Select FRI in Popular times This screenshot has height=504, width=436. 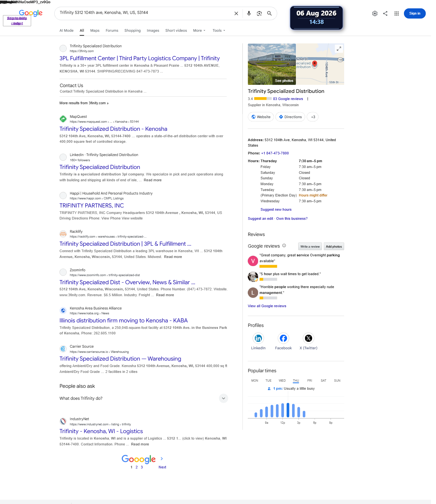click(x=310, y=381)
